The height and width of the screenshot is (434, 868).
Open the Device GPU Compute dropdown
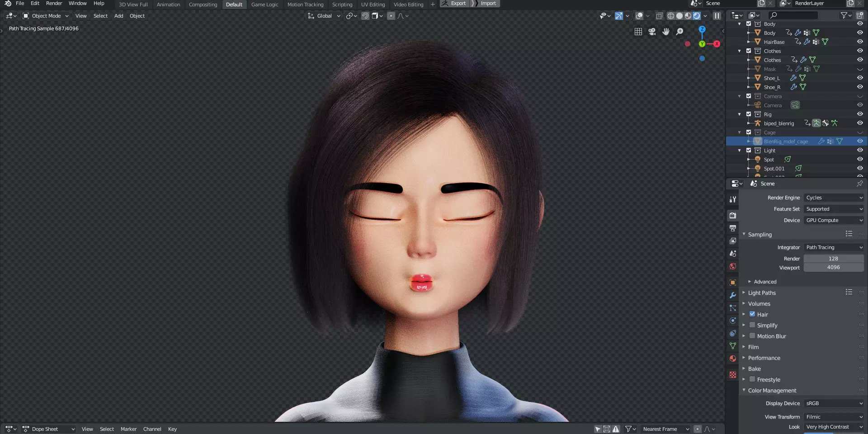(x=834, y=220)
